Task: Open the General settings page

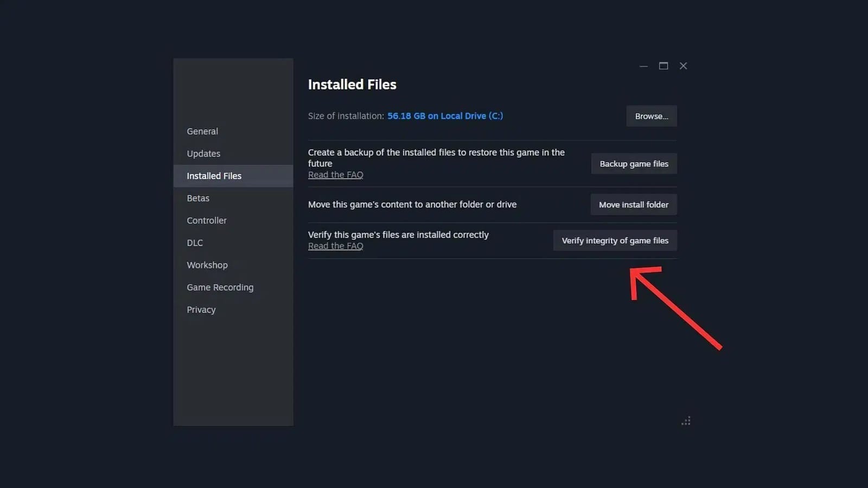Action: coord(202,131)
